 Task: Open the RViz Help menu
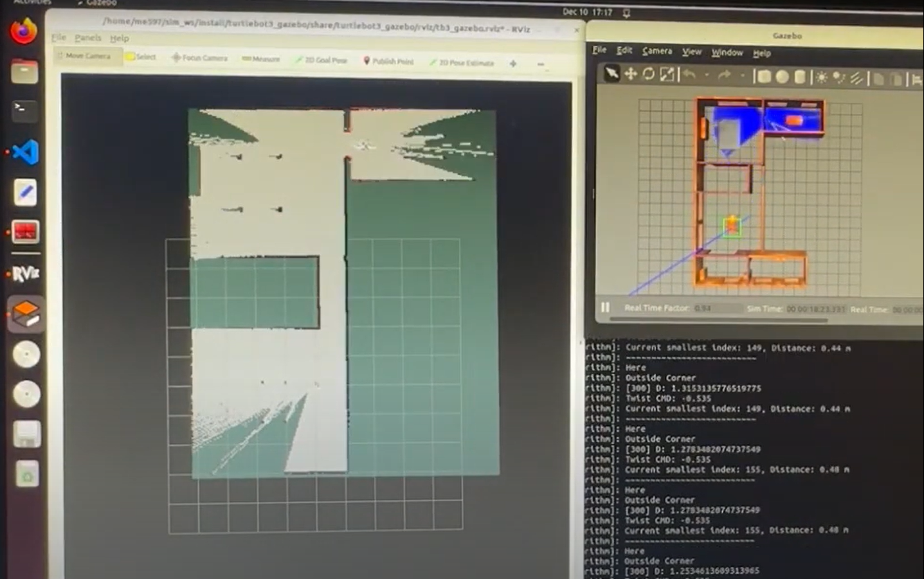(x=119, y=39)
